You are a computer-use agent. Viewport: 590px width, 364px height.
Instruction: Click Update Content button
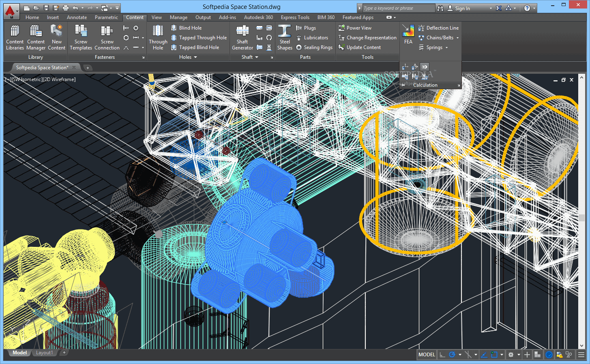[359, 47]
